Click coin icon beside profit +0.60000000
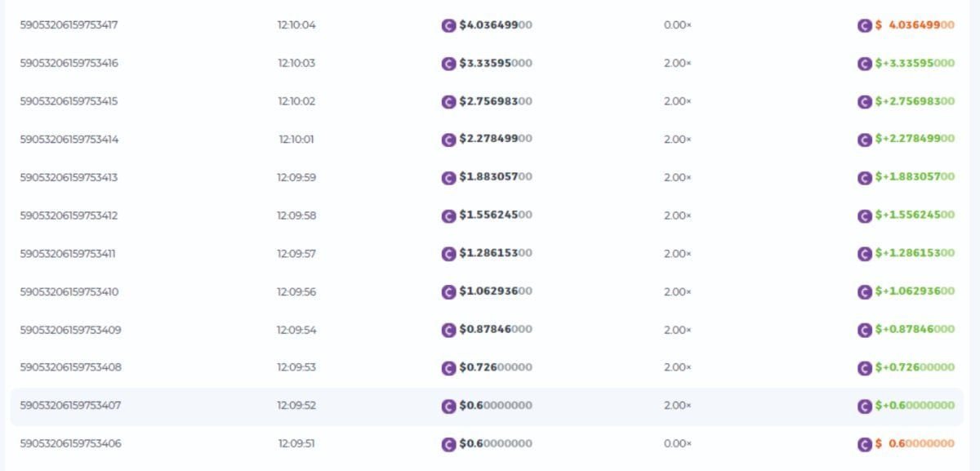The width and height of the screenshot is (980, 471). [x=864, y=406]
